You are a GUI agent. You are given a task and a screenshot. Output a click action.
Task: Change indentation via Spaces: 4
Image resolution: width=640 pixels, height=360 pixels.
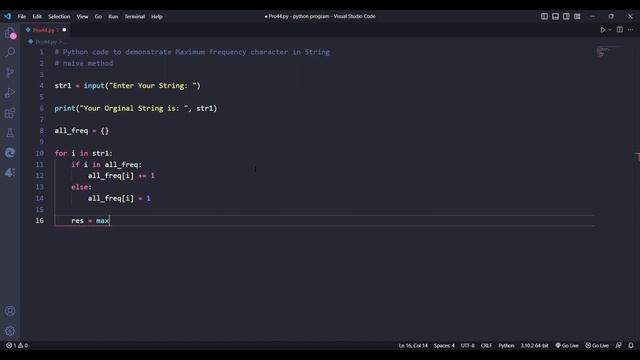[444, 345]
